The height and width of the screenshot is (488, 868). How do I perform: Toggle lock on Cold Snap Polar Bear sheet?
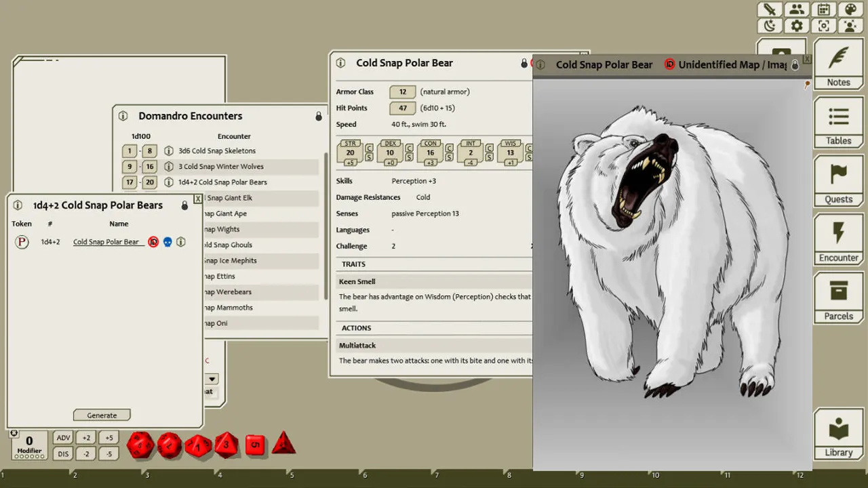click(x=524, y=63)
